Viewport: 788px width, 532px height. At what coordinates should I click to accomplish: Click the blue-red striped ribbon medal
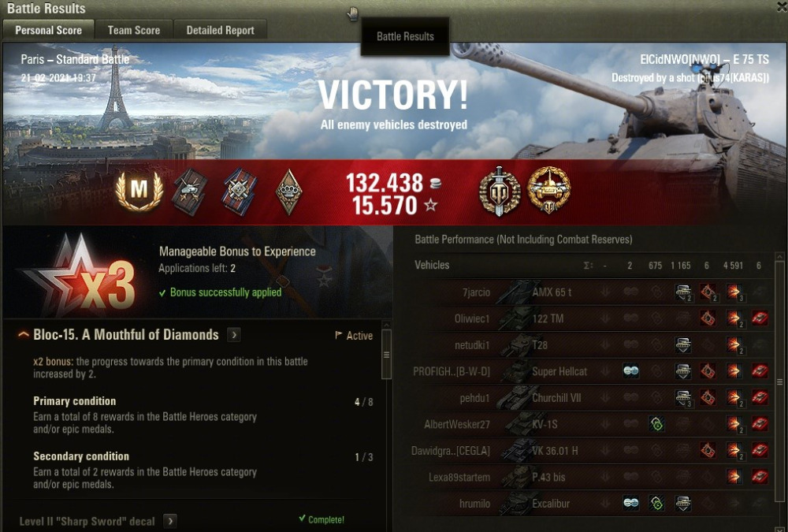[240, 192]
